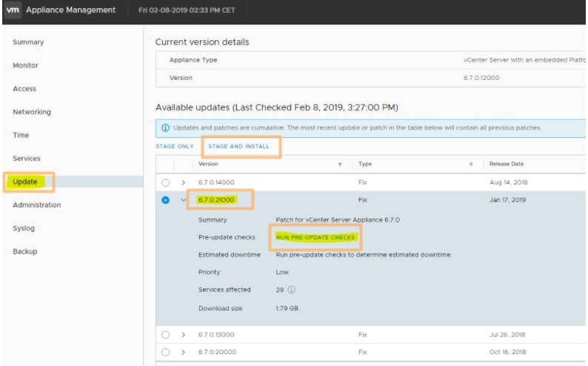
Task: Click the Release Date column header
Action: [x=506, y=164]
